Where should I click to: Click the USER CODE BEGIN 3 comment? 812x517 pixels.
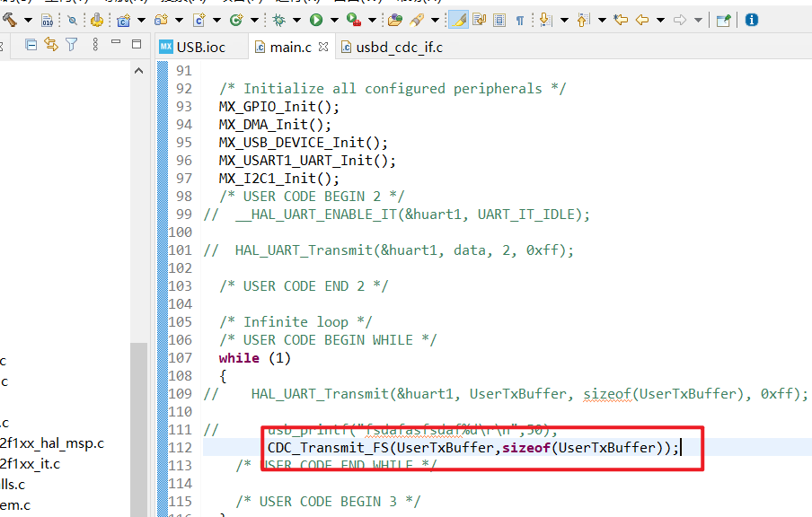[329, 502]
